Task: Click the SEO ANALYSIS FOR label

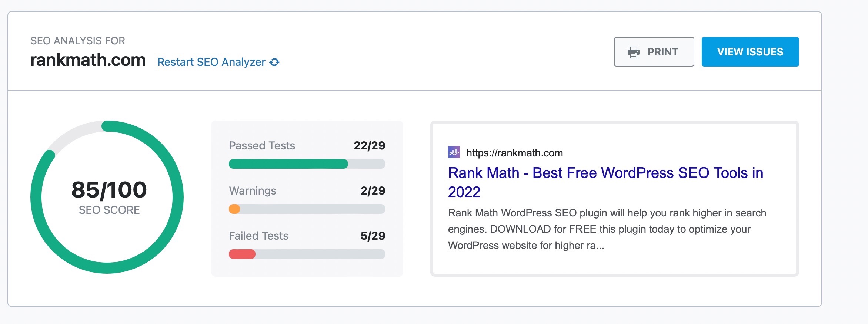Action: [78, 41]
